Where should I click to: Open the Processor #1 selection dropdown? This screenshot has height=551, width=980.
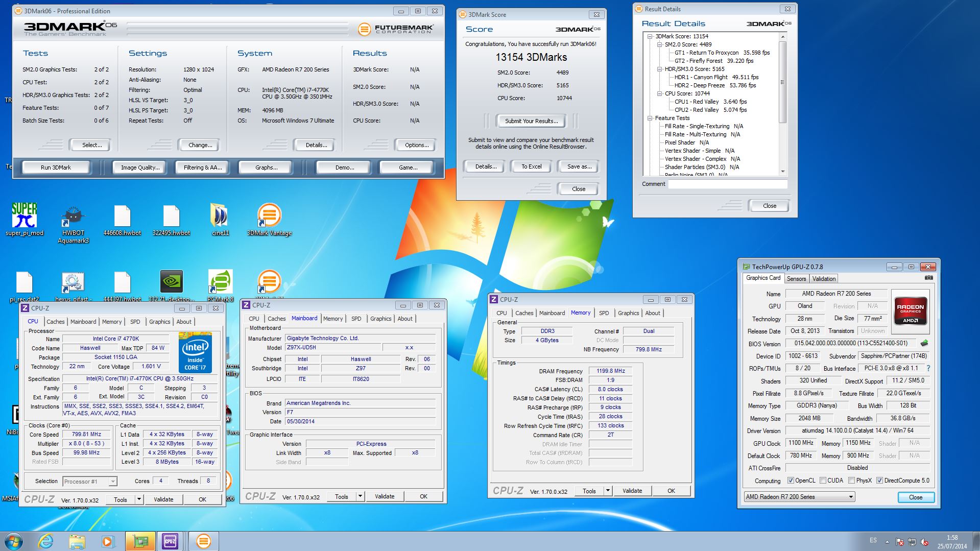click(90, 481)
